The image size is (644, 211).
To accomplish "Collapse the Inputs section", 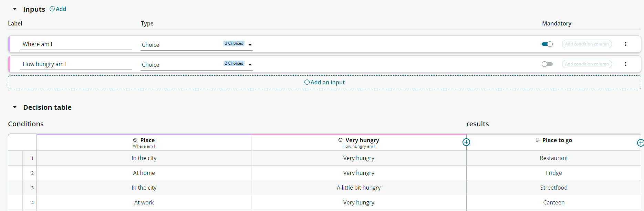I will click(x=15, y=9).
